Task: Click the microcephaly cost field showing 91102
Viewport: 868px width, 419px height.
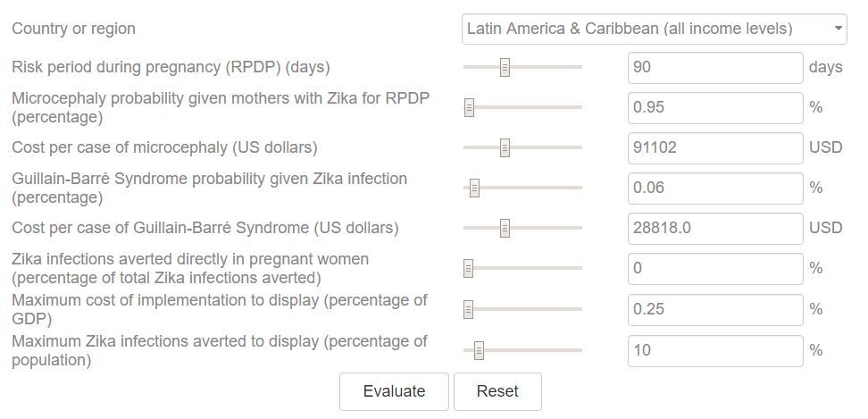Action: click(x=715, y=147)
